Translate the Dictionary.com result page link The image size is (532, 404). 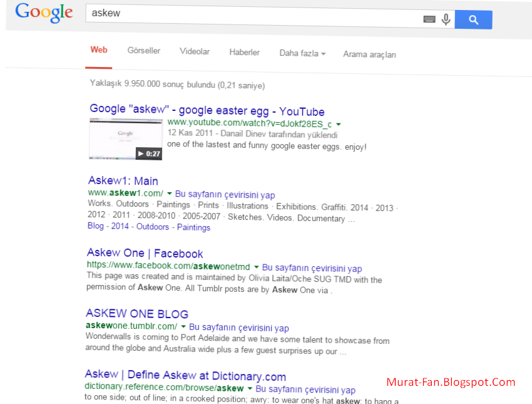[305, 390]
